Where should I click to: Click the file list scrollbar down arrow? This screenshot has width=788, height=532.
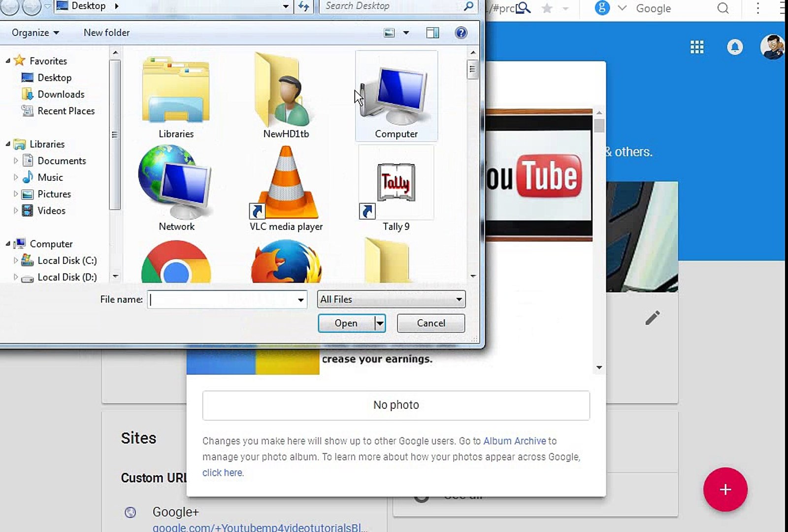[x=473, y=276]
